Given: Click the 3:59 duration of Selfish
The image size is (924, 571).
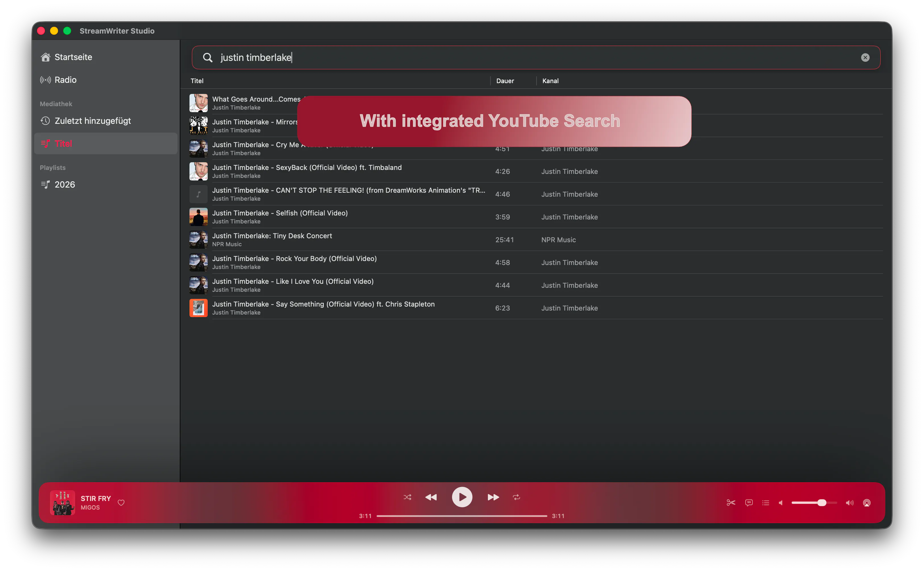Looking at the screenshot, I should tap(502, 217).
